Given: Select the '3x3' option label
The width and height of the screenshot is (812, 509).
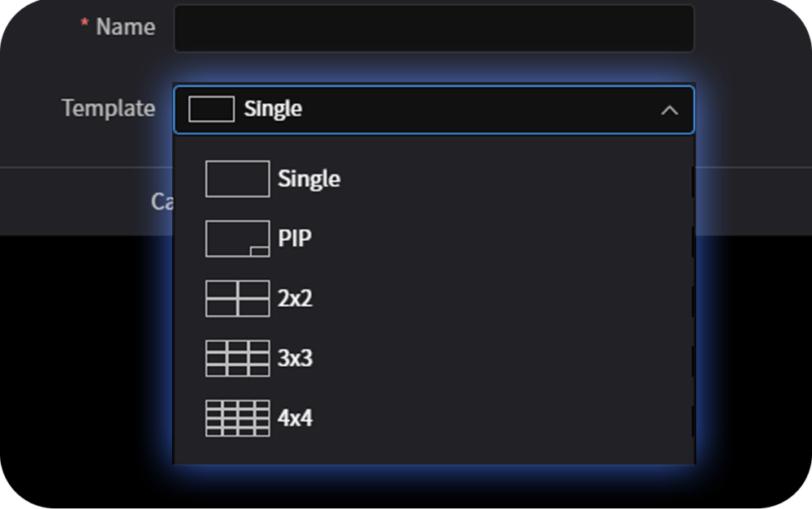Looking at the screenshot, I should point(295,358).
